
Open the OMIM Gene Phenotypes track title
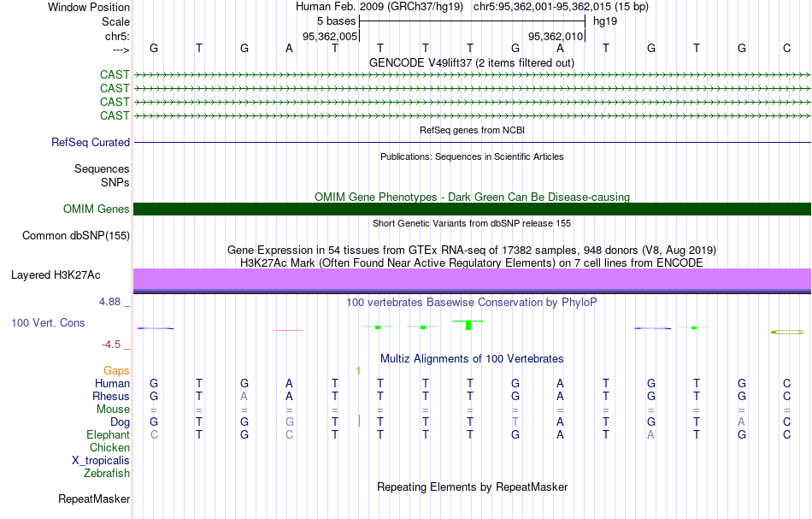pos(472,197)
